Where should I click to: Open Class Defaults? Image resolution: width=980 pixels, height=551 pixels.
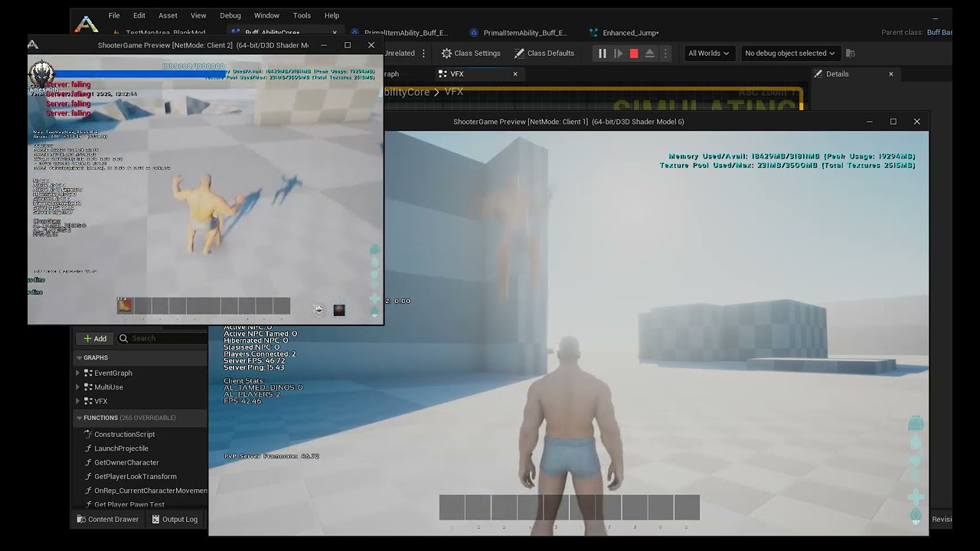544,54
